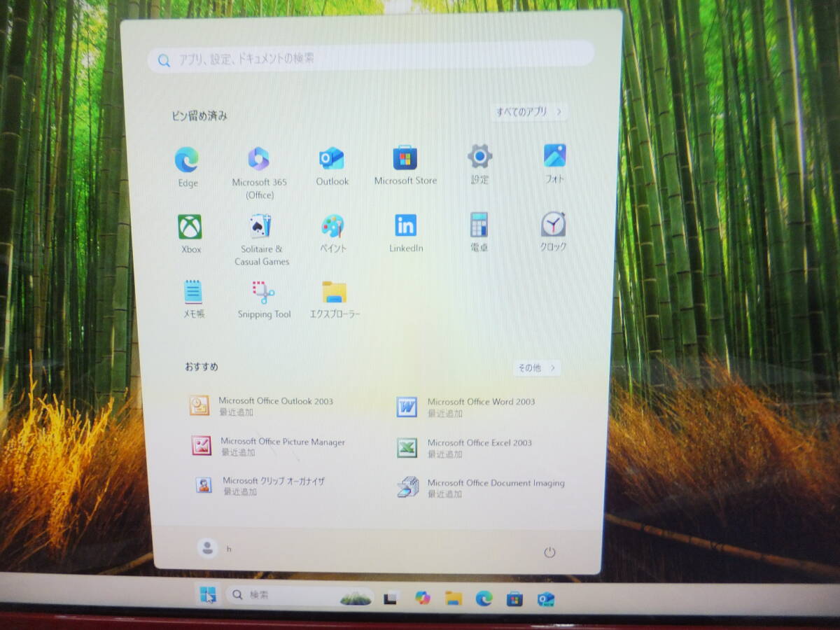840x630 pixels.
Task: Open Microsoft Office Excel 2003 recommendation
Action: [479, 447]
